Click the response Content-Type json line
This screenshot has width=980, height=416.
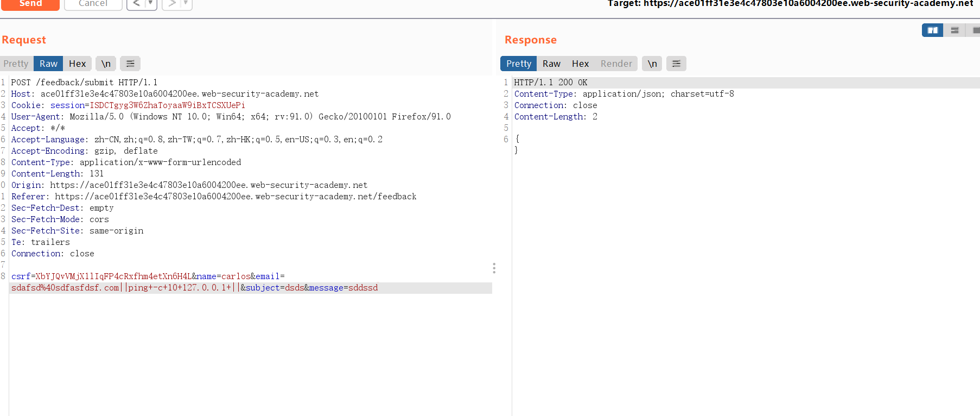624,94
